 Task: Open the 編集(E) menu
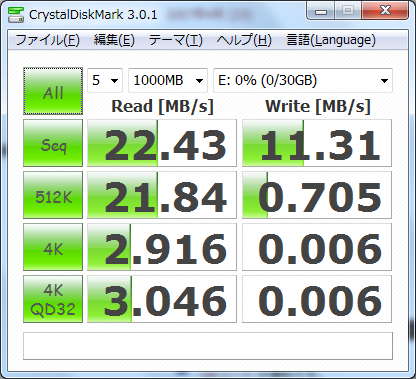pyautogui.click(x=114, y=40)
